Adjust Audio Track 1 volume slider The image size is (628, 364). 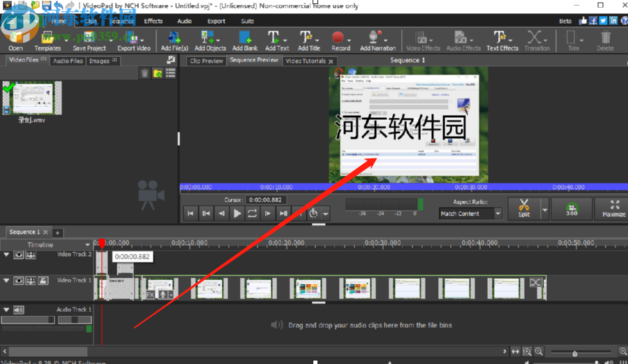28,319
